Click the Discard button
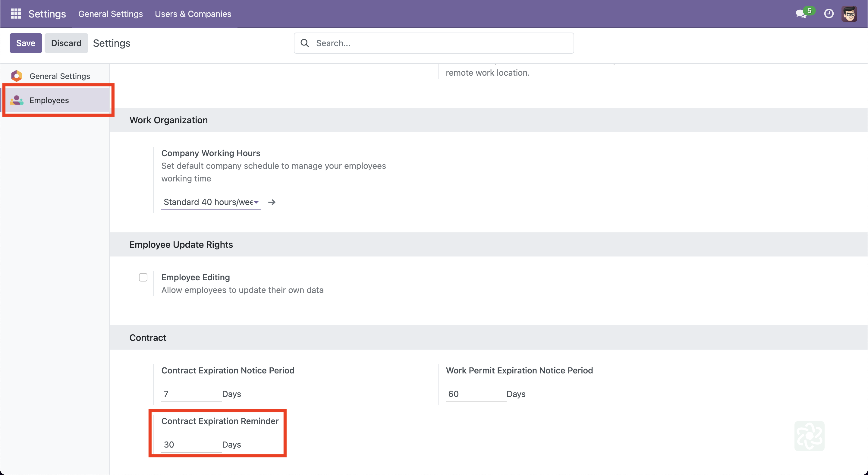Image resolution: width=868 pixels, height=475 pixels. [66, 43]
